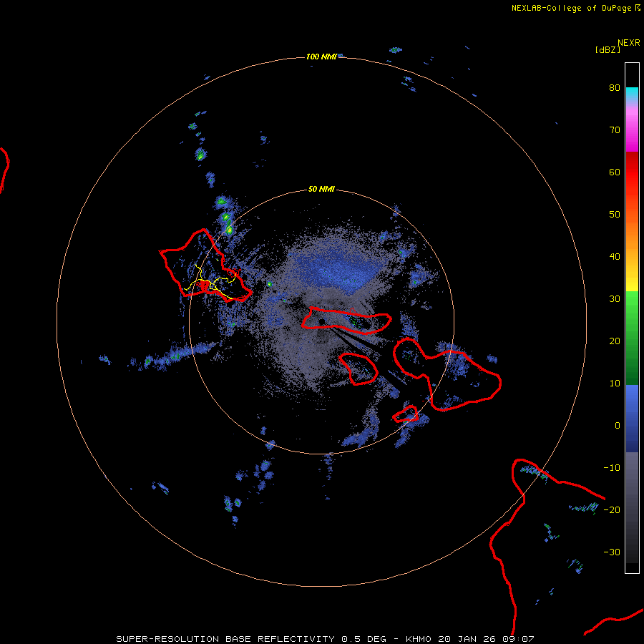Click the 70 dBZ scale label
This screenshot has height=644, width=644.
pos(615,130)
